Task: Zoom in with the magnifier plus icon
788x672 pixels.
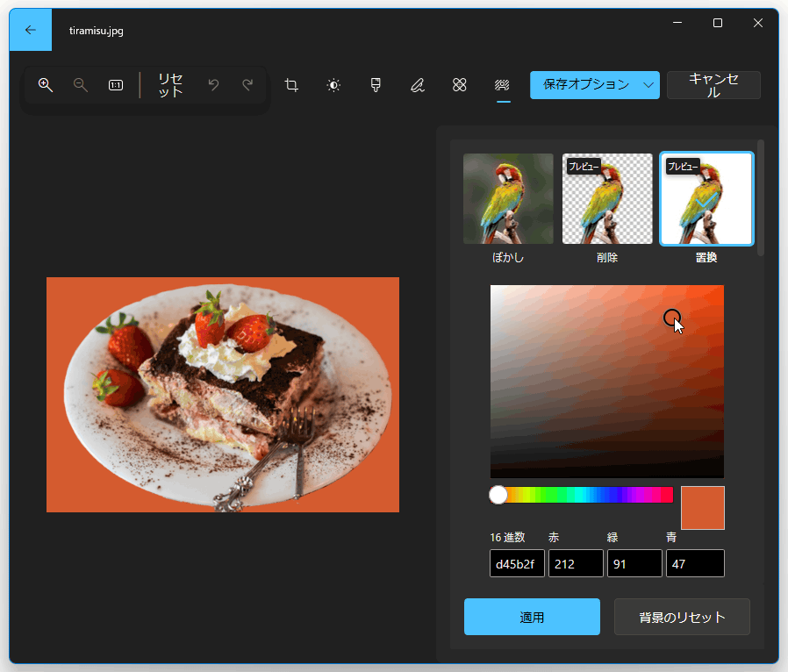Action: click(x=46, y=85)
